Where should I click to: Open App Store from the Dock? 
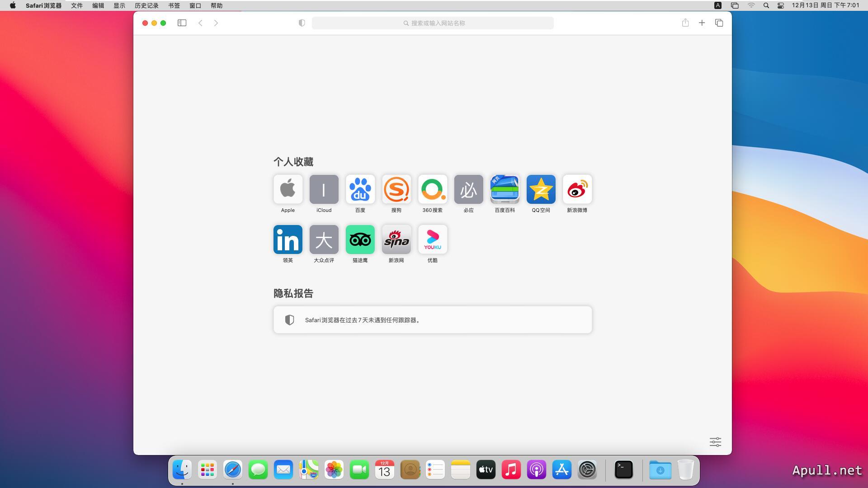[562, 470]
